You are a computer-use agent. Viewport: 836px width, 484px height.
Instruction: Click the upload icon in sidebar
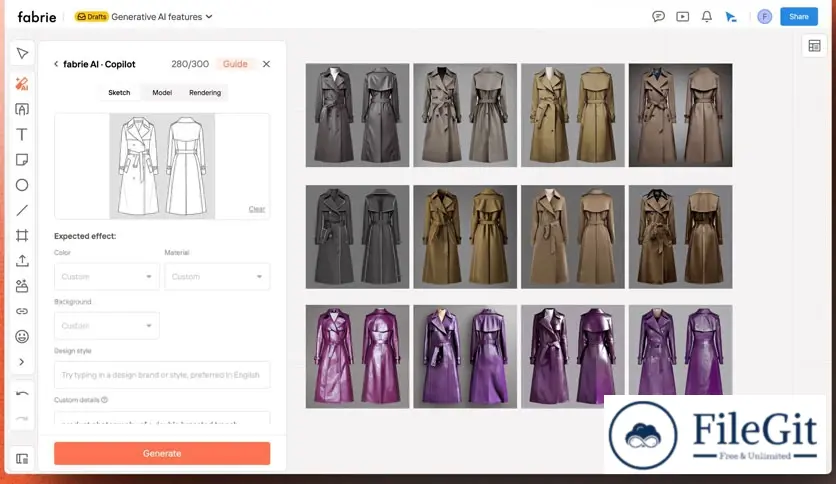pos(22,261)
